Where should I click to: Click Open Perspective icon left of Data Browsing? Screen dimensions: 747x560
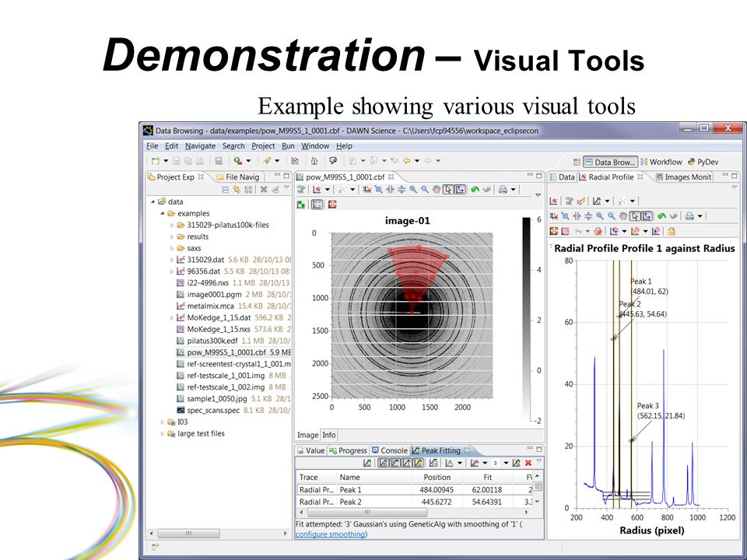577,162
